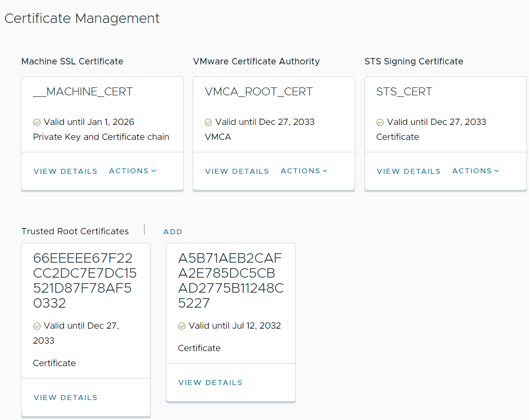
Task: Open View Details for __MACHINE_CERT
Action: [65, 171]
